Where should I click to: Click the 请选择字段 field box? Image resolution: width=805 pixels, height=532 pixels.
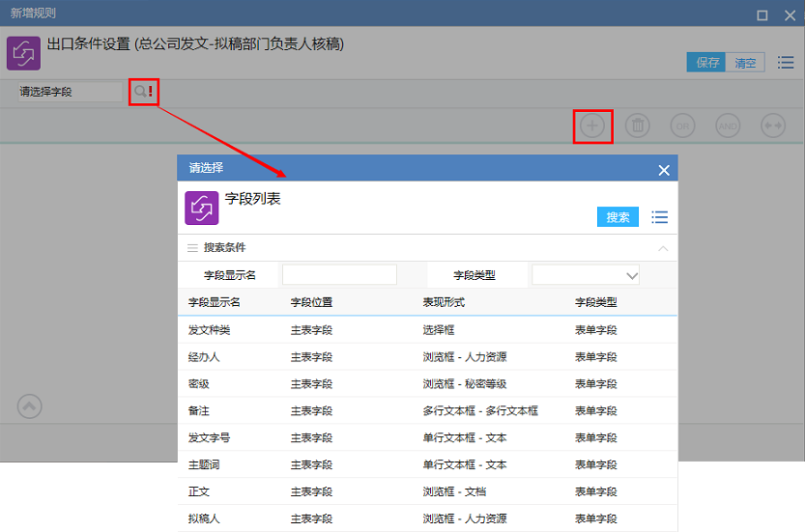point(68,92)
